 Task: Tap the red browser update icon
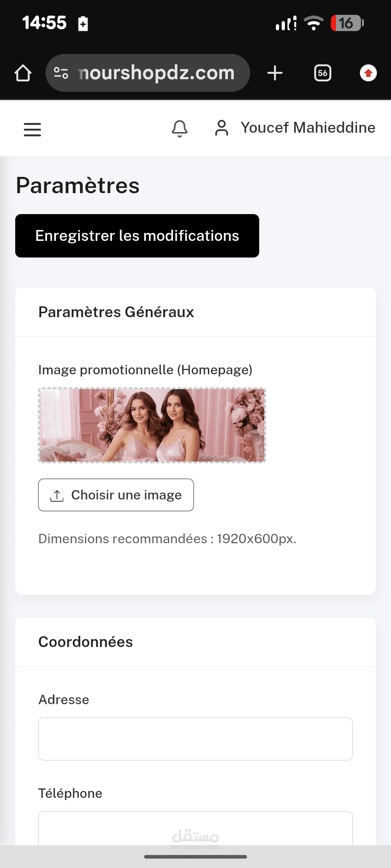368,73
